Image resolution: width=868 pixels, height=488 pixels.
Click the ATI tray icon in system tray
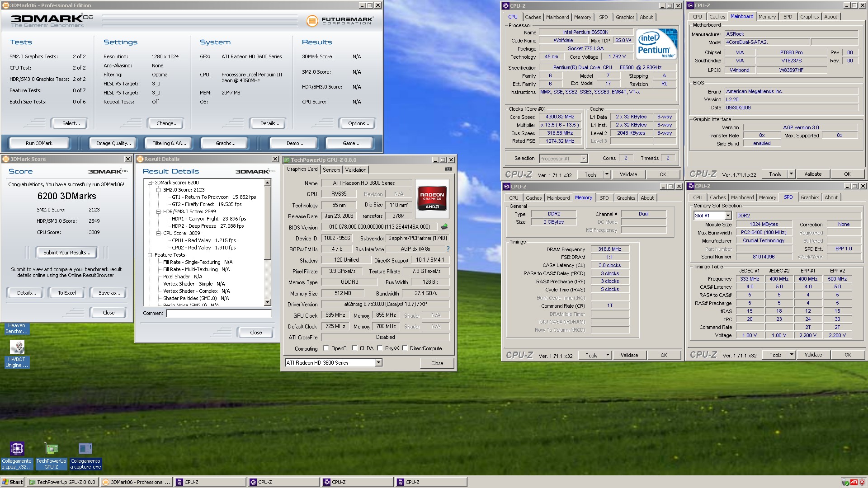[854, 482]
